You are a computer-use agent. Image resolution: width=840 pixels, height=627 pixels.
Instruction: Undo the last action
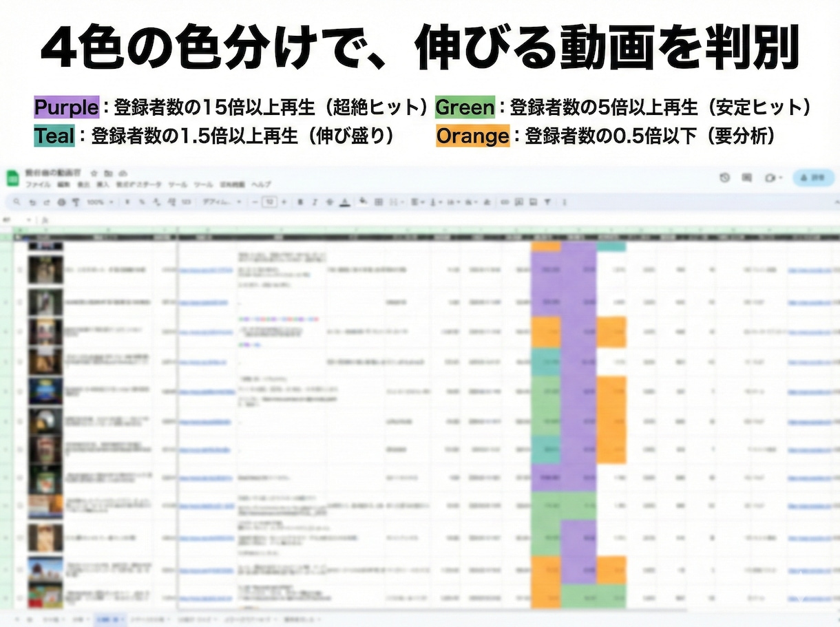(x=32, y=202)
